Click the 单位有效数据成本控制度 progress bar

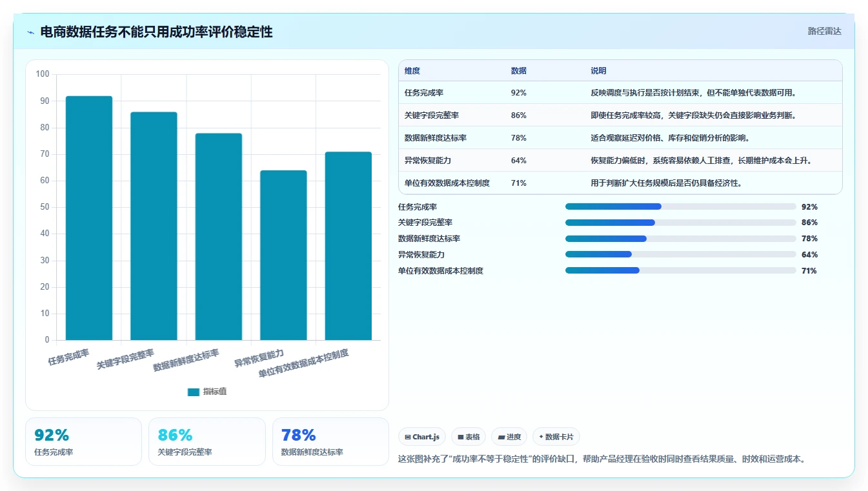tap(680, 270)
